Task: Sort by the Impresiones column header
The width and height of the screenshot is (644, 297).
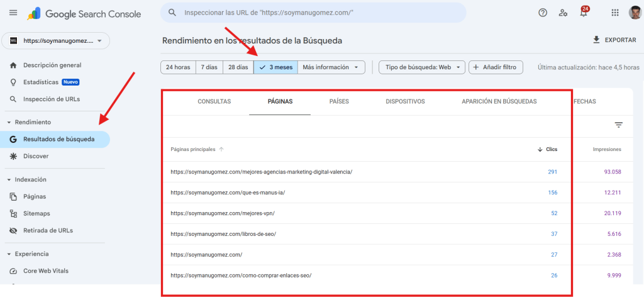Action: (x=607, y=150)
